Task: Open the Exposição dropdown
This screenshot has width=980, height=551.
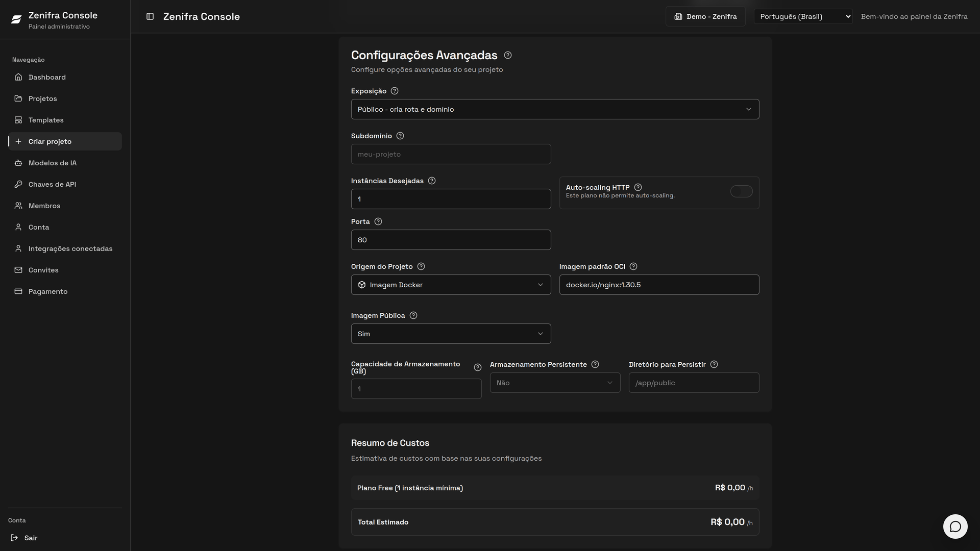Action: (x=555, y=109)
